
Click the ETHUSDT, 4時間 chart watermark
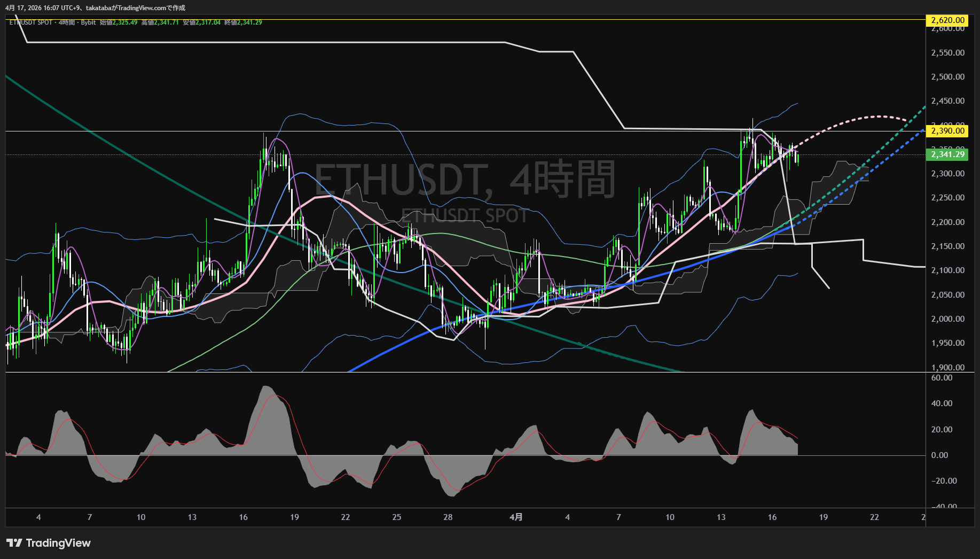(465, 180)
